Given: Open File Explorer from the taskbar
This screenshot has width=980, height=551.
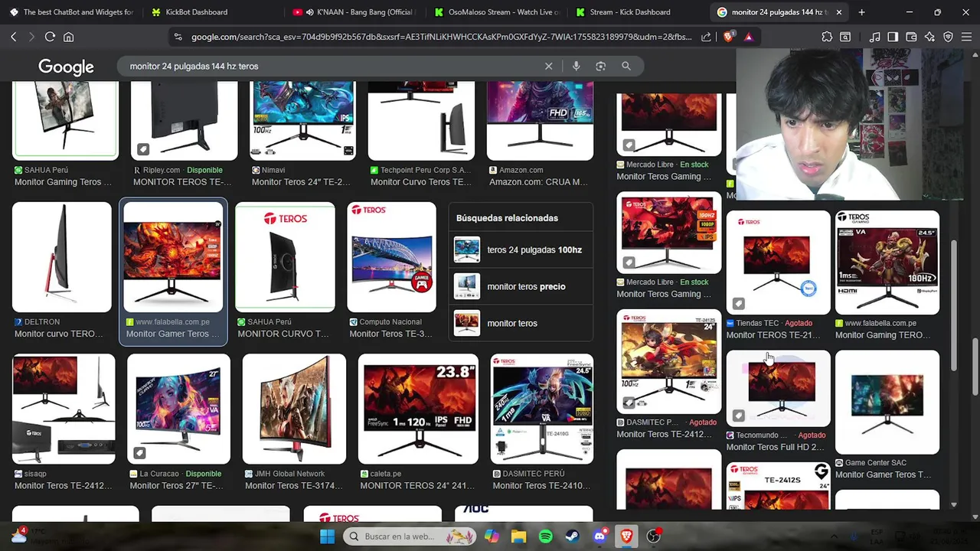Looking at the screenshot, I should (x=518, y=536).
